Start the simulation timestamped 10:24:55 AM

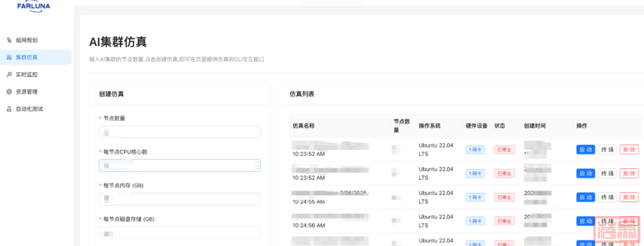click(586, 197)
